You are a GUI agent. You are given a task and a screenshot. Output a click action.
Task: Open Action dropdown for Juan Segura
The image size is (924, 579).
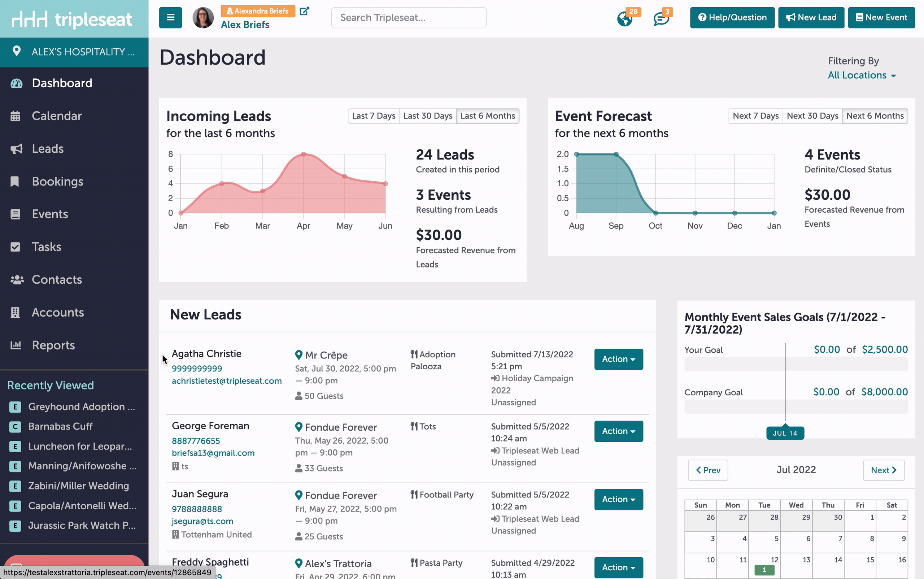click(x=618, y=499)
